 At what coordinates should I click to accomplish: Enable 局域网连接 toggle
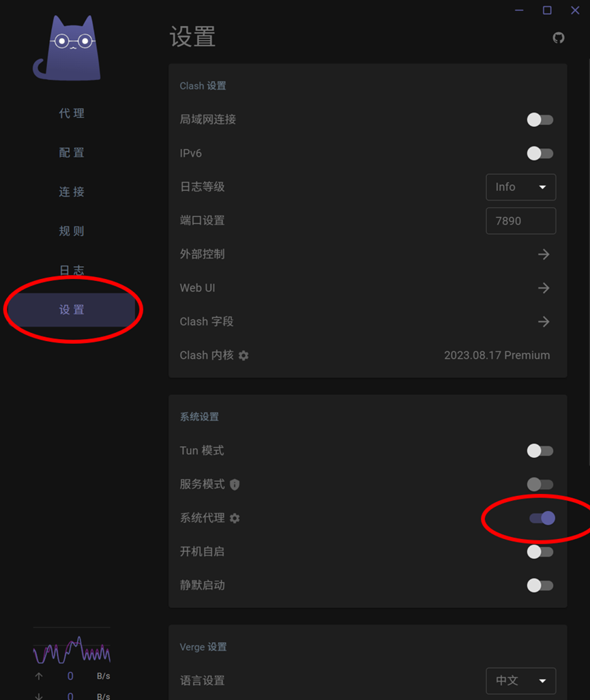(540, 119)
